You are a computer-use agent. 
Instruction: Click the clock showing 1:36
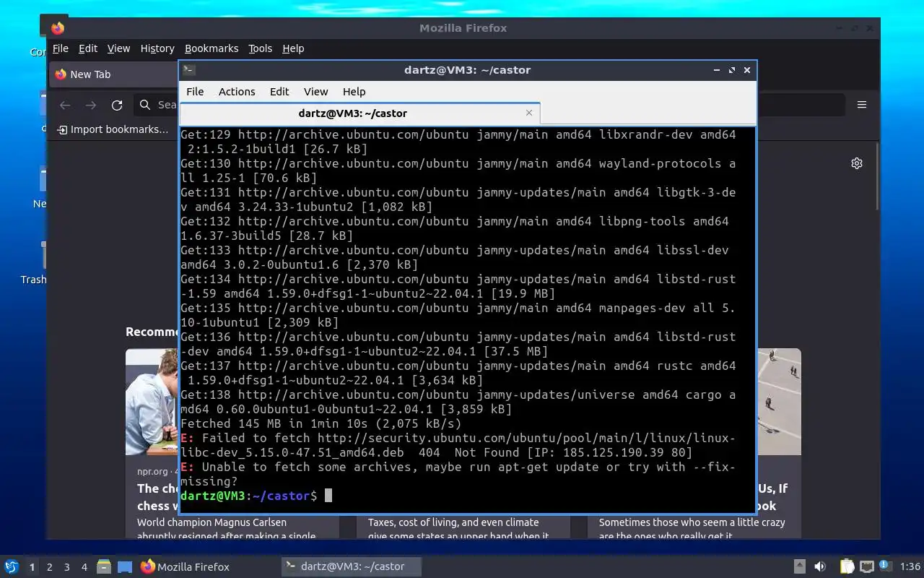pyautogui.click(x=910, y=566)
